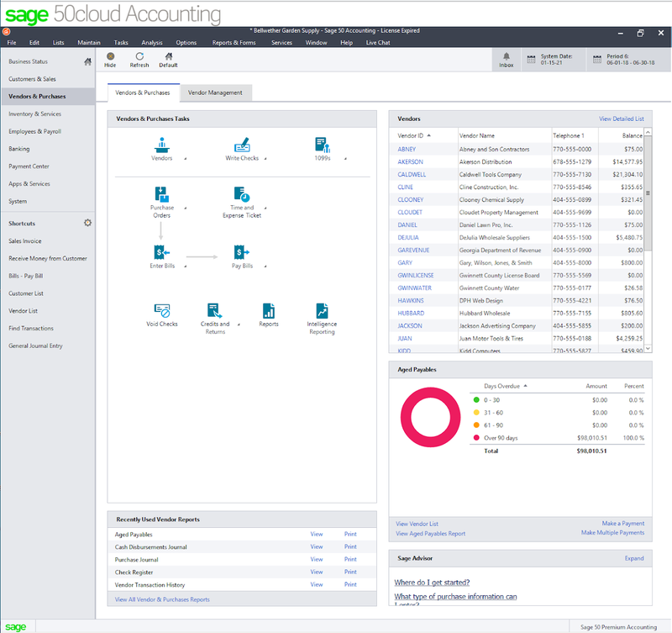Open the AKERSON vendor link
Viewport: 672px width, 633px height.
pyautogui.click(x=410, y=161)
